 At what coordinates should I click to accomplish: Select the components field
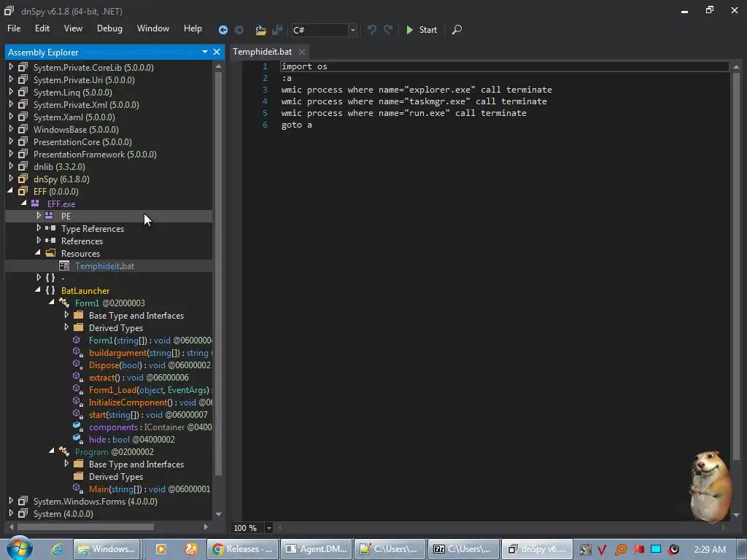(x=150, y=427)
